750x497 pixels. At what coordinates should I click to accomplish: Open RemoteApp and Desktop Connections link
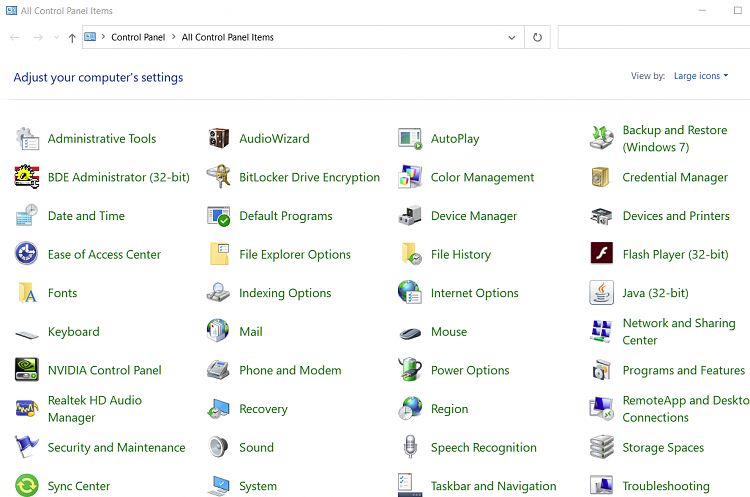(x=686, y=409)
